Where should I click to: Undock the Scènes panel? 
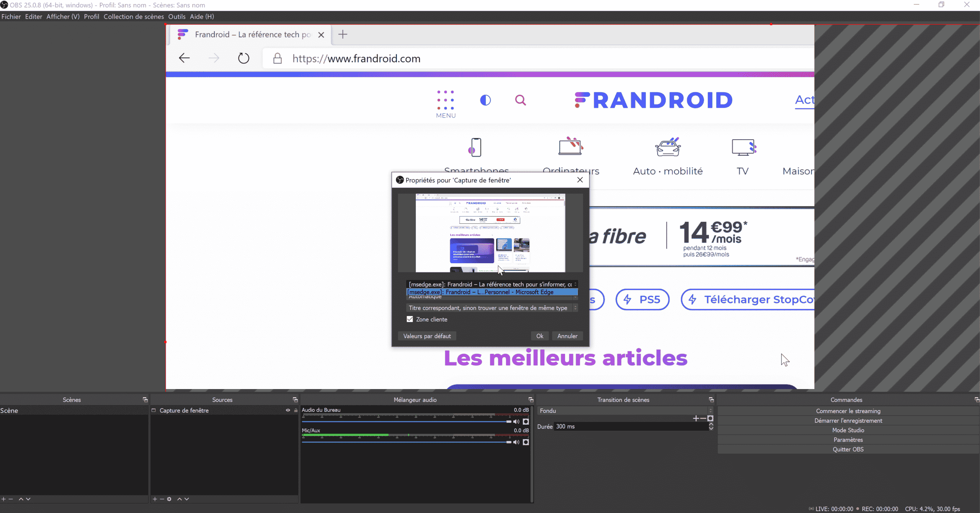coord(145,400)
